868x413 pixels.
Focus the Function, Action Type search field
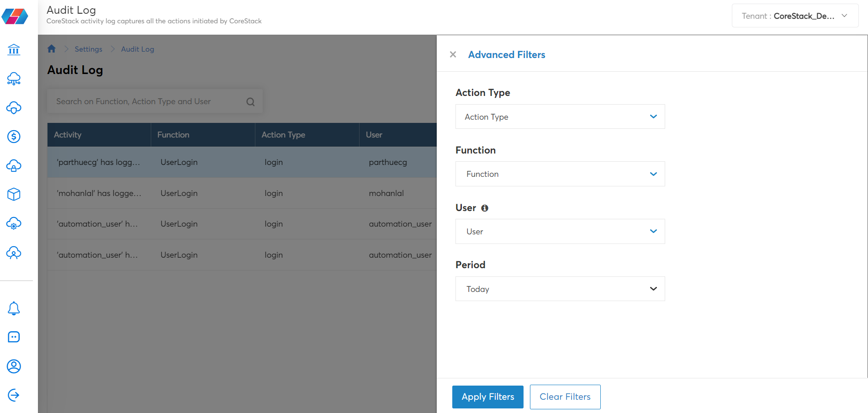pos(154,101)
